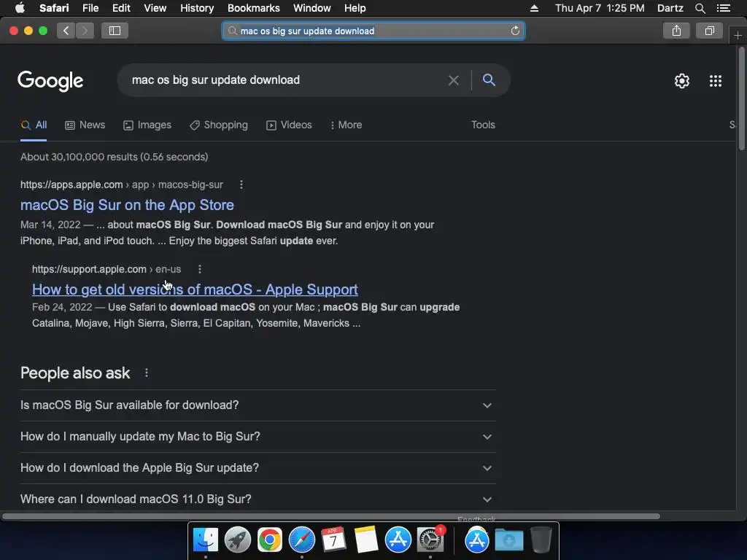Viewport: 747px width, 560px height.
Task: Open options dots for apps.apple.com result
Action: (241, 184)
